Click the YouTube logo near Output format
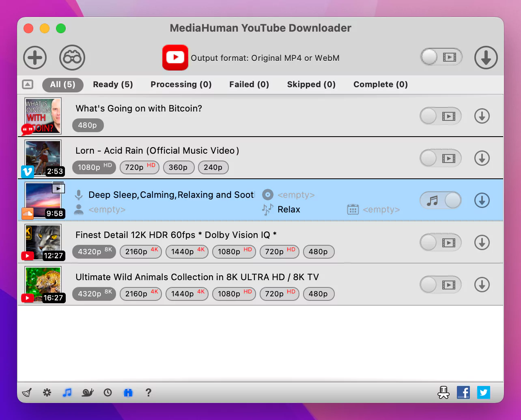The image size is (521, 420). click(x=175, y=58)
